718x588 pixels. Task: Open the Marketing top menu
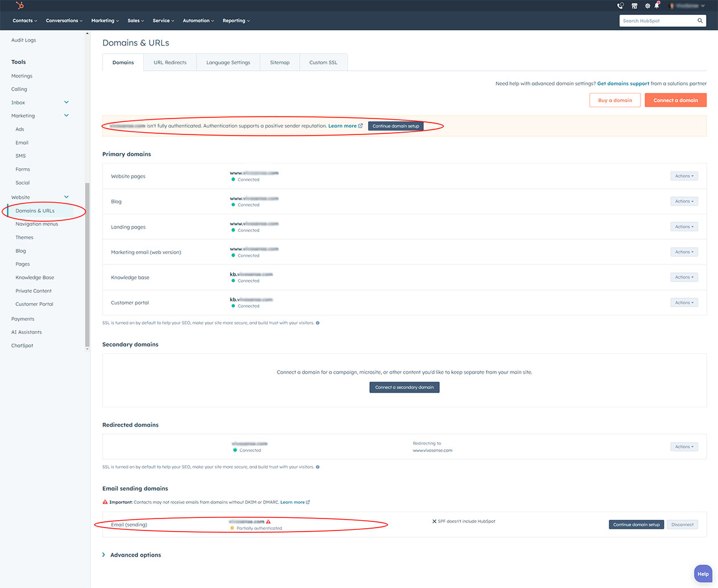[105, 21]
